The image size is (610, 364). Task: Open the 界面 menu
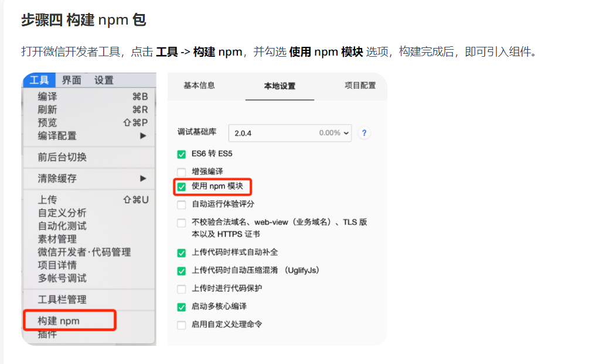(70, 80)
